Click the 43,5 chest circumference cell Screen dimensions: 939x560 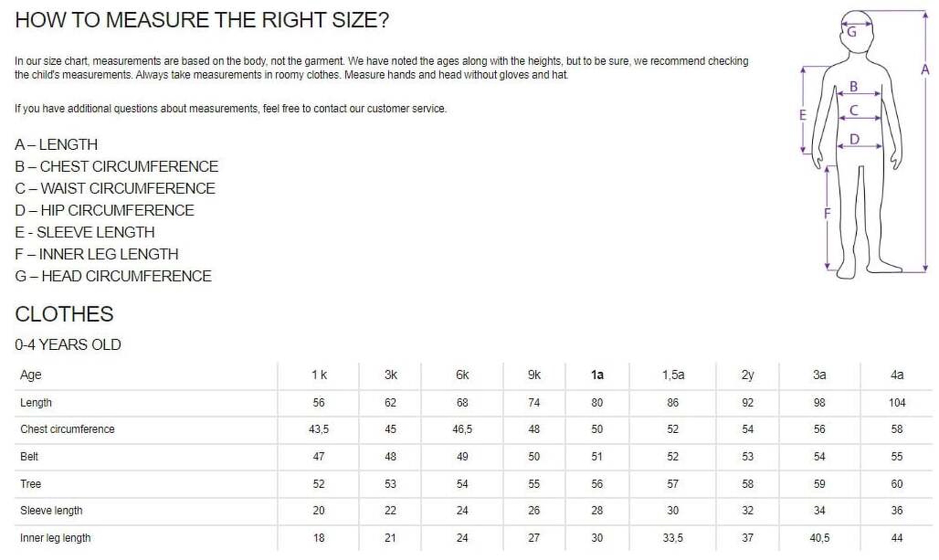tap(319, 429)
